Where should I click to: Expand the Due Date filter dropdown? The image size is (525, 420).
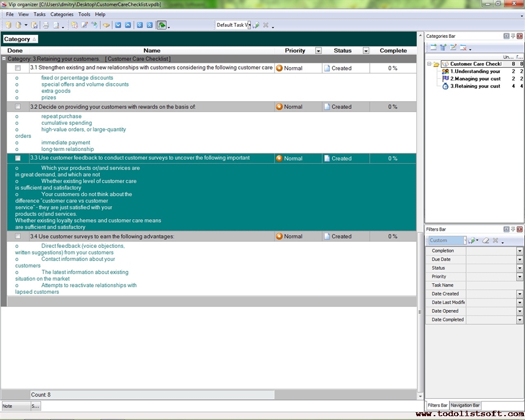pos(520,260)
